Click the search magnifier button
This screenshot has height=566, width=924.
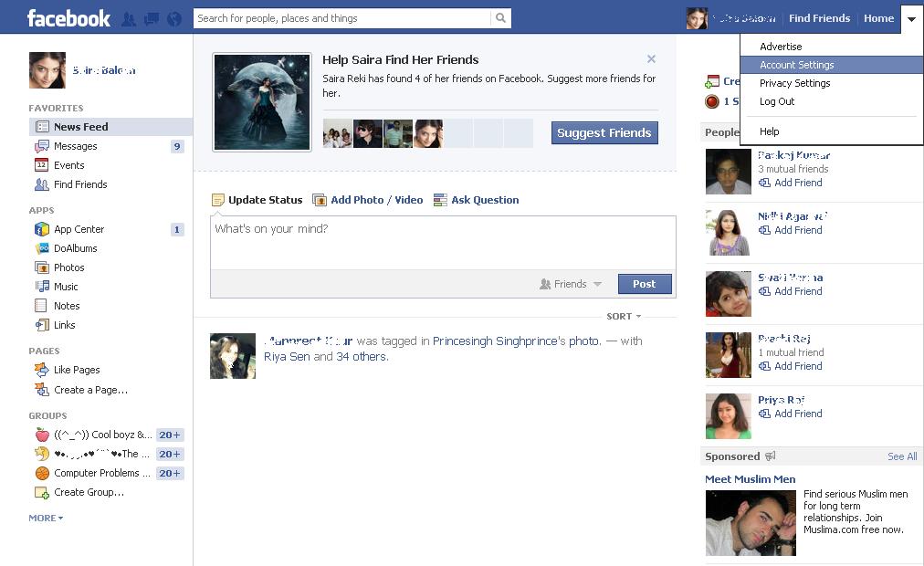[500, 18]
